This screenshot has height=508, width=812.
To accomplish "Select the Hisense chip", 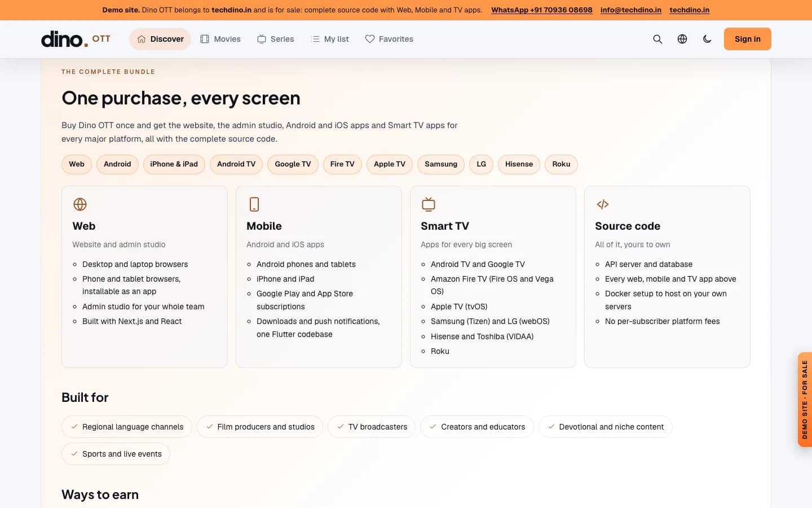I will pos(519,164).
